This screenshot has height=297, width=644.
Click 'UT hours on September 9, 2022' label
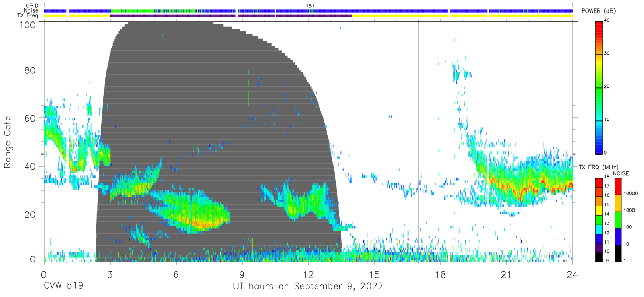click(308, 287)
